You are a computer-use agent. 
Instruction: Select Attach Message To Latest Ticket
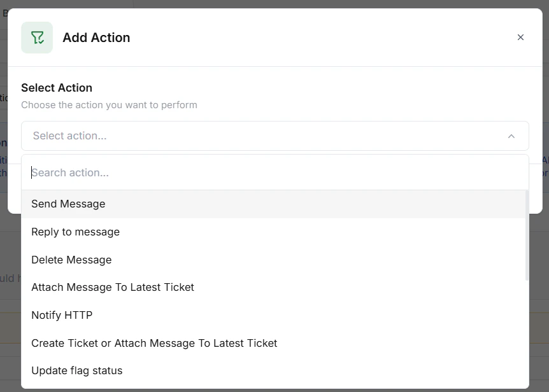pos(113,287)
